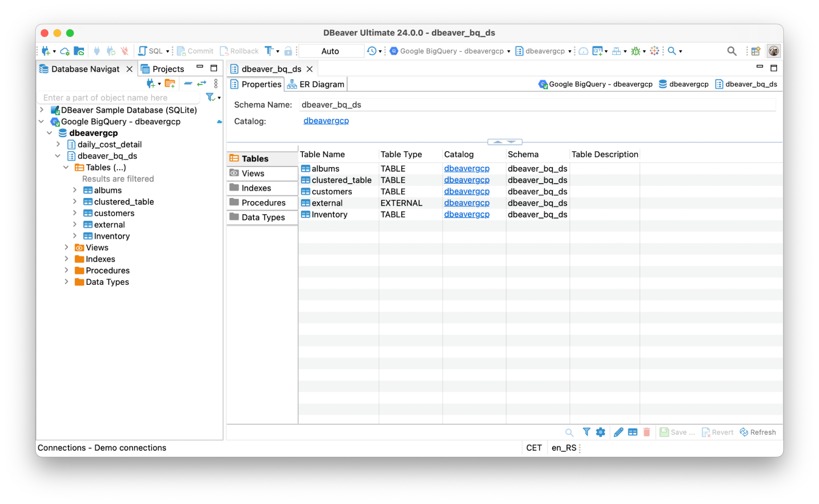The image size is (819, 504).
Task: Open cloud explorer settings icon
Action: [x=65, y=51]
